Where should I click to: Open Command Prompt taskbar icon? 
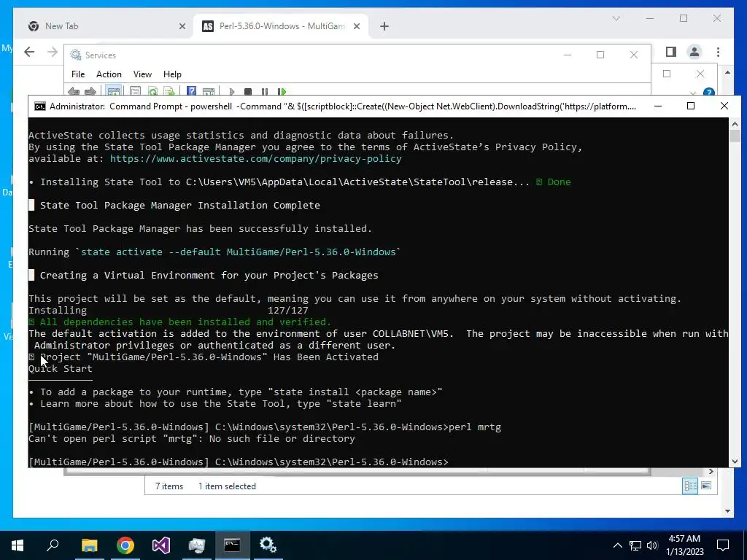coord(232,545)
